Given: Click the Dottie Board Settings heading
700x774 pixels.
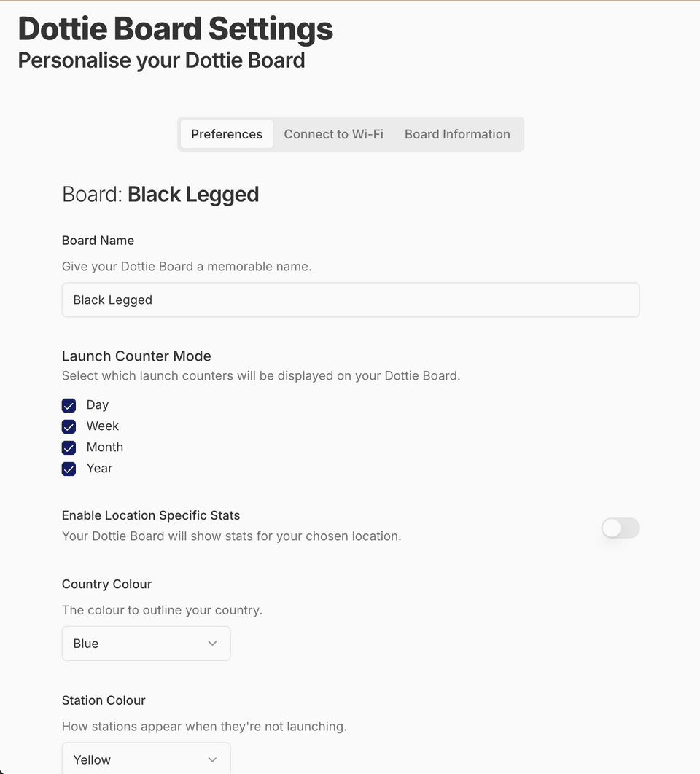Looking at the screenshot, I should tap(175, 29).
